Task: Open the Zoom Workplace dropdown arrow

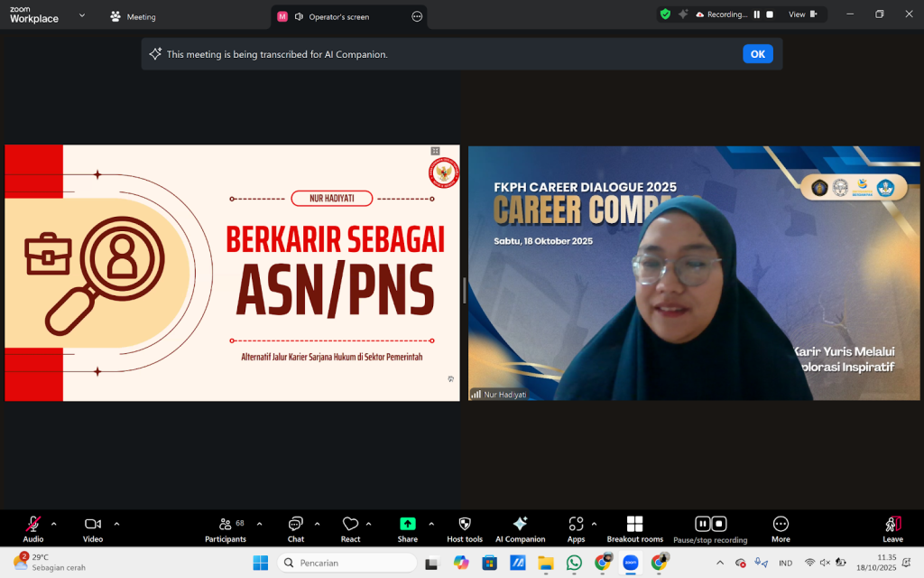Action: pyautogui.click(x=82, y=15)
